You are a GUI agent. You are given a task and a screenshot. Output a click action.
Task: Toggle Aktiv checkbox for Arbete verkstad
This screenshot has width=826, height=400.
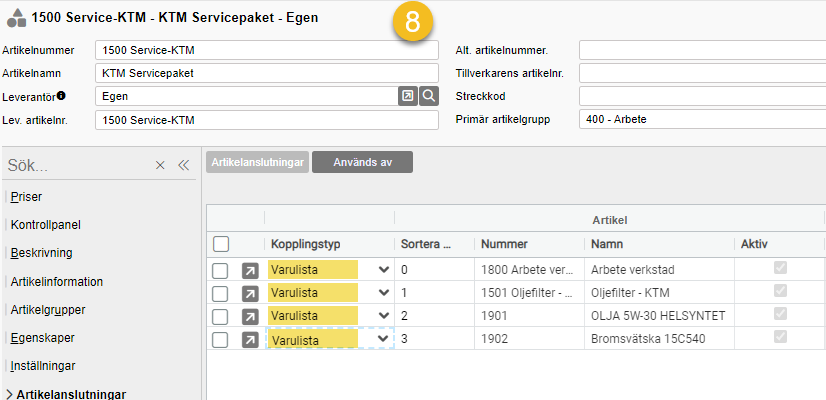(780, 268)
